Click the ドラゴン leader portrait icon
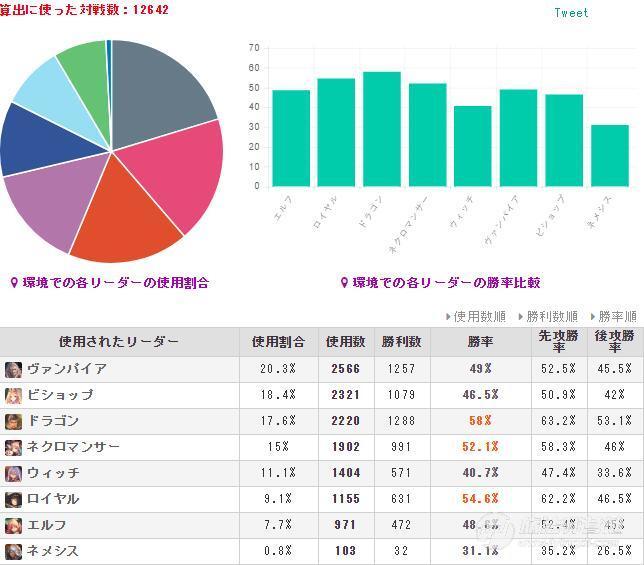The image size is (644, 565). [13, 421]
